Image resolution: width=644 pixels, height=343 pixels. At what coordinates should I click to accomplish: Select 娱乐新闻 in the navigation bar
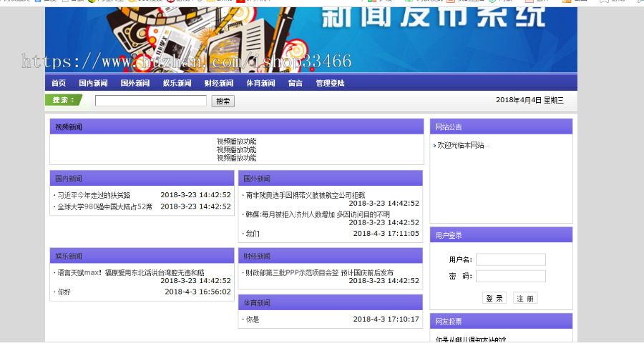177,83
